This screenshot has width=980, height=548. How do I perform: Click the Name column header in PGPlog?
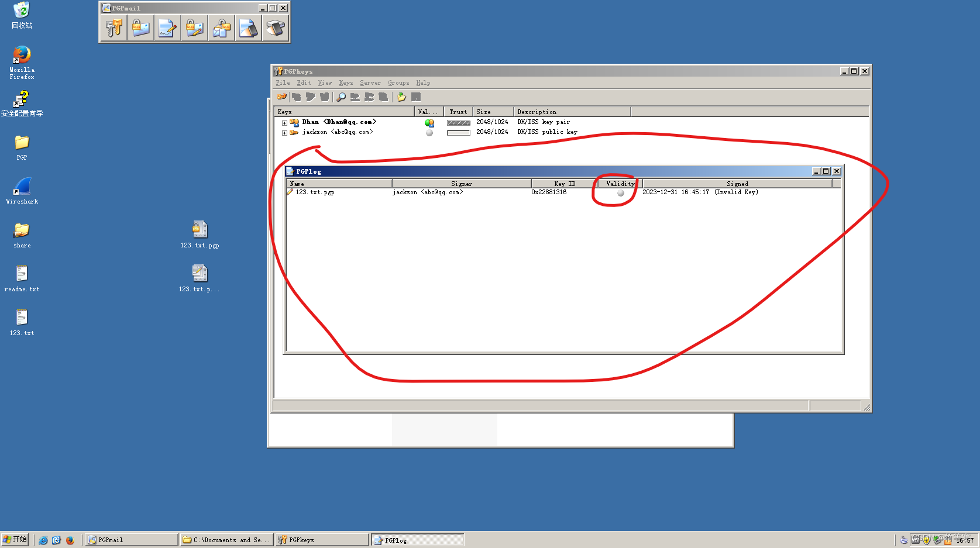coord(339,184)
